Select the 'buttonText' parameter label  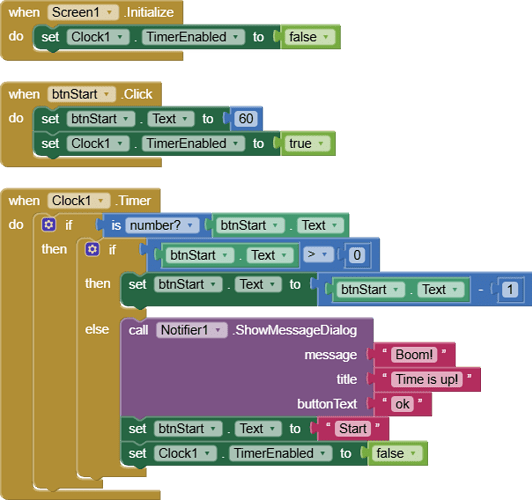tap(327, 404)
